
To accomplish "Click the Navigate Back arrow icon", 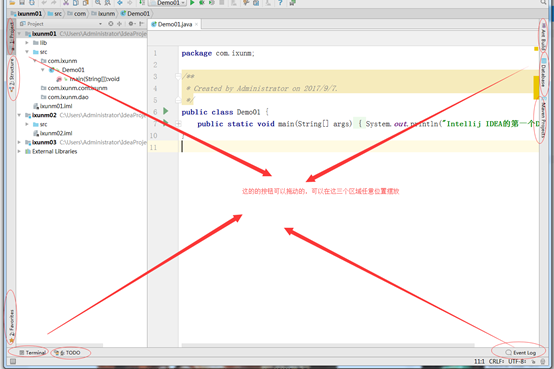I will (x=120, y=2).
